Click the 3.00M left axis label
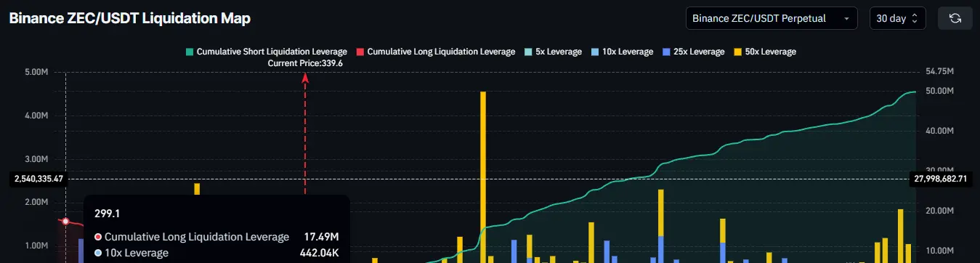The height and width of the screenshot is (263, 980). [36, 159]
